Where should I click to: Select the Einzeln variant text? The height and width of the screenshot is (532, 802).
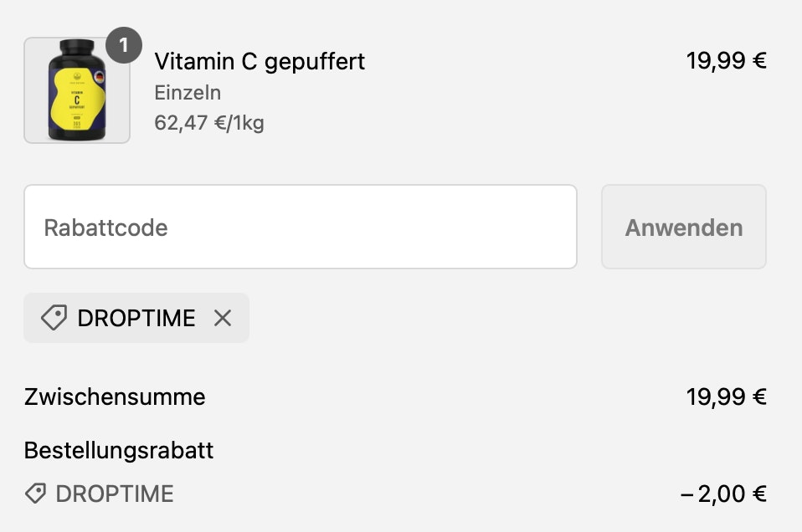[x=188, y=93]
